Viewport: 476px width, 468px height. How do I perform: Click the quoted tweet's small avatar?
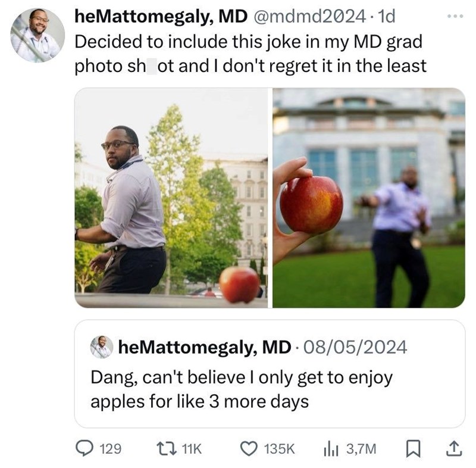tap(102, 346)
